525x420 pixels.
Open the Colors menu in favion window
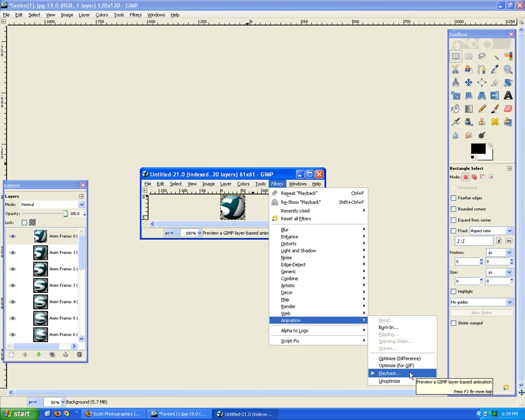102,15
